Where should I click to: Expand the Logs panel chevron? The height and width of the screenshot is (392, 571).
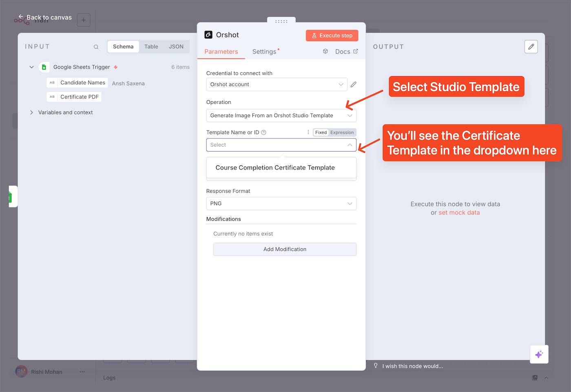click(547, 378)
